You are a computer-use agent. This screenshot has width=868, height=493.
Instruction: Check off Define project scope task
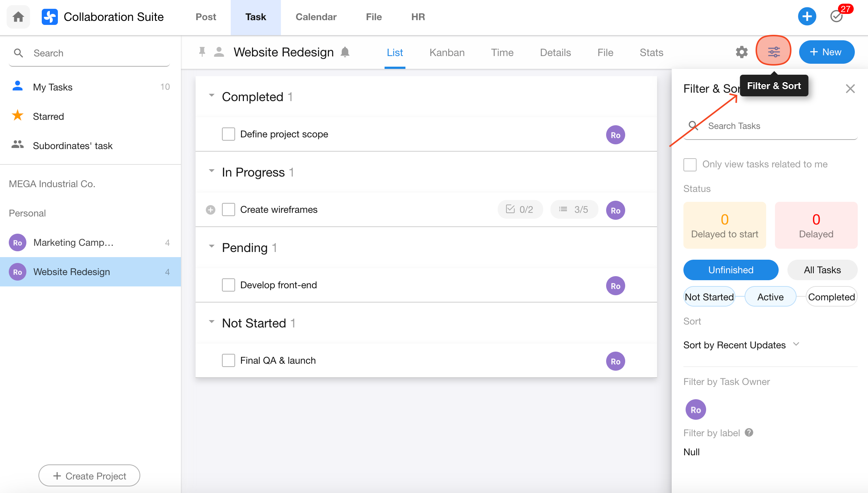pos(228,134)
